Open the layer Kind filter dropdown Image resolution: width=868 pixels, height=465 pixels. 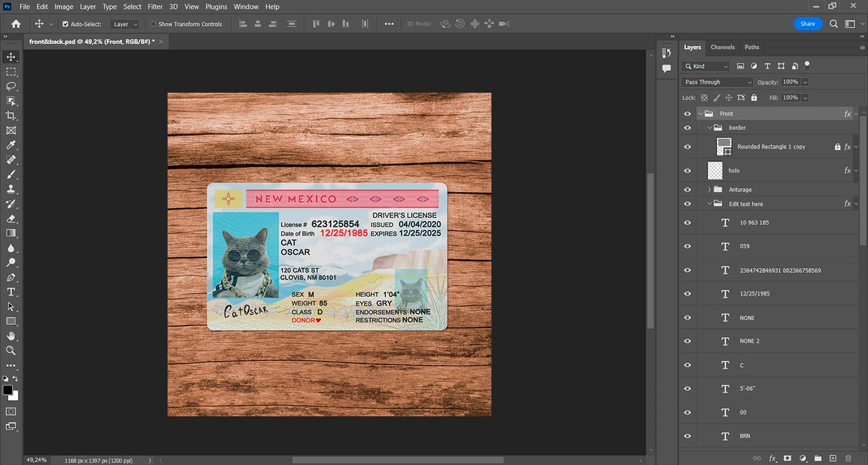(706, 66)
